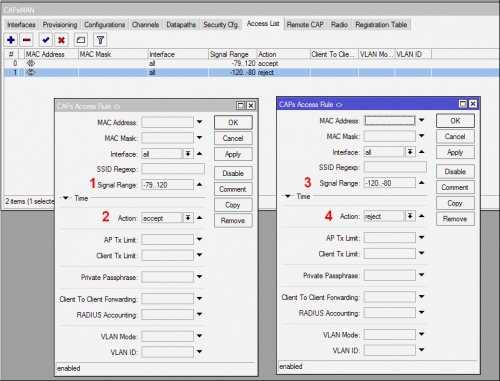Click Cancel in the accept rule dialog

(233, 138)
